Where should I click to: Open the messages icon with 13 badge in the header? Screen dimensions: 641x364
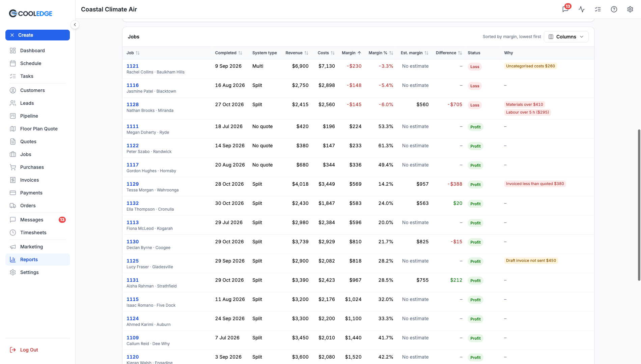click(x=565, y=9)
